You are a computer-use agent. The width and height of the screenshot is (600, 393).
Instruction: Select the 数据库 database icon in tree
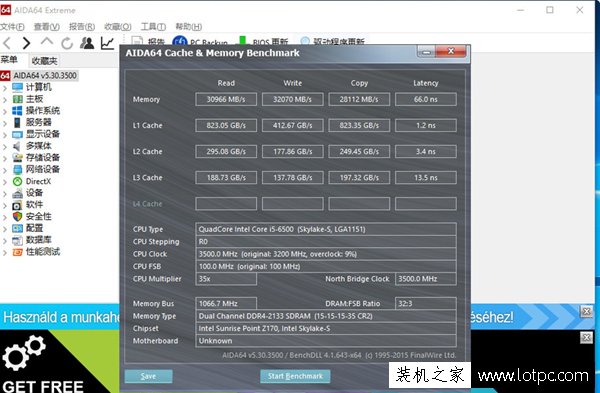(18, 240)
